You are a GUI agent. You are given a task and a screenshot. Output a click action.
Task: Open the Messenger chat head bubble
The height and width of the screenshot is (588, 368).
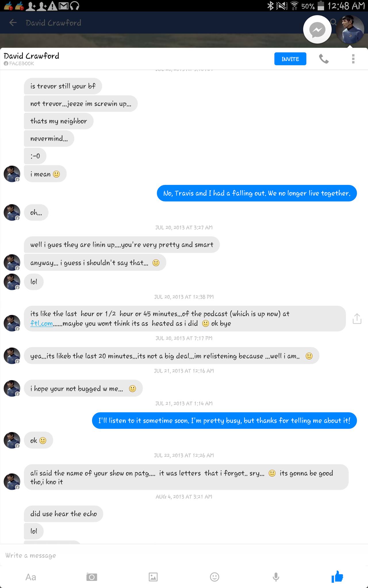317,30
